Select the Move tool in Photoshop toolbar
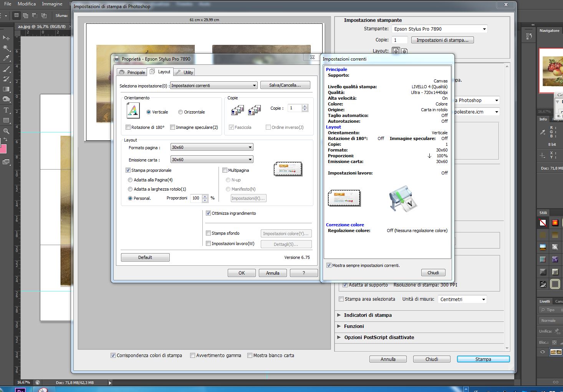The height and width of the screenshot is (392, 563). coord(6,38)
